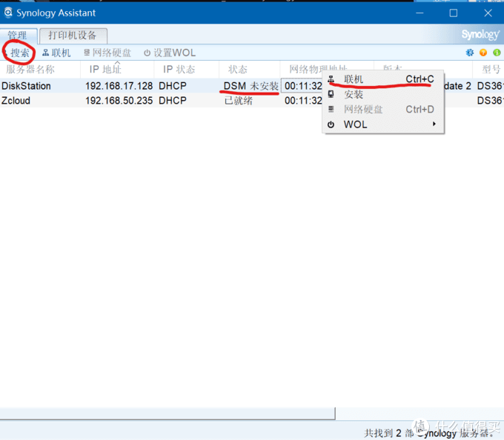Open the green info icon

pos(497,53)
